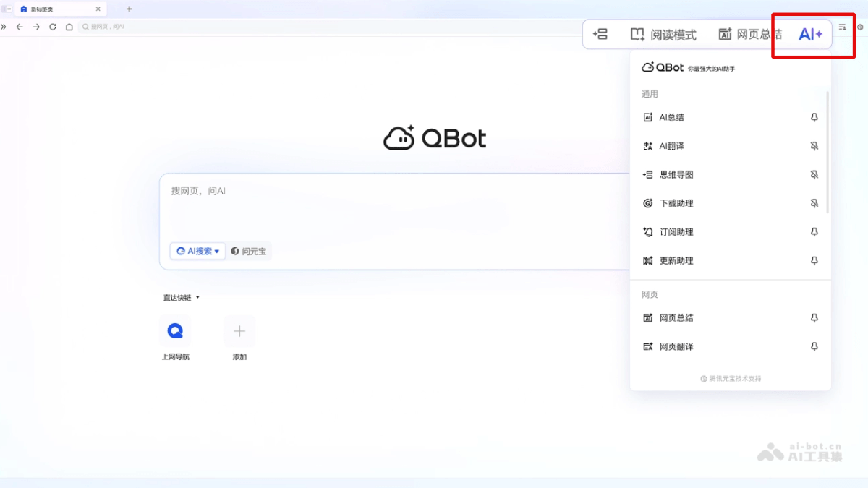The height and width of the screenshot is (488, 868).
Task: Select 思维导图 in the QBot menu
Action: pos(676,175)
